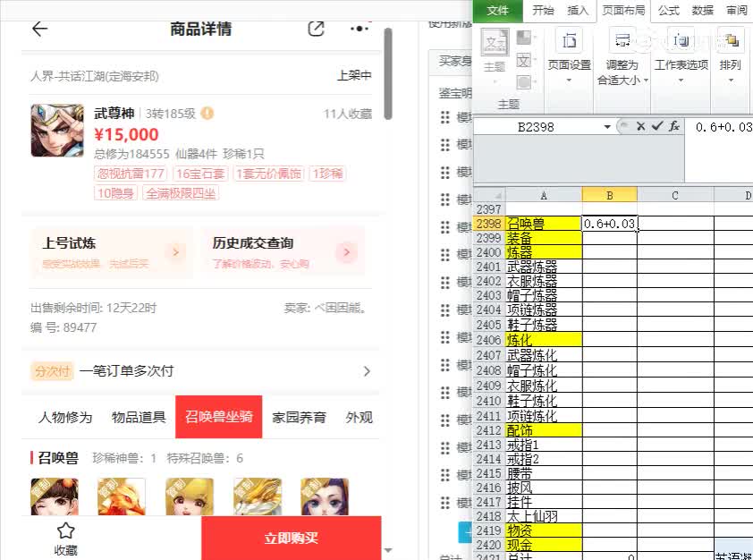
Task: Cancel cell entry with the X icon
Action: point(640,127)
